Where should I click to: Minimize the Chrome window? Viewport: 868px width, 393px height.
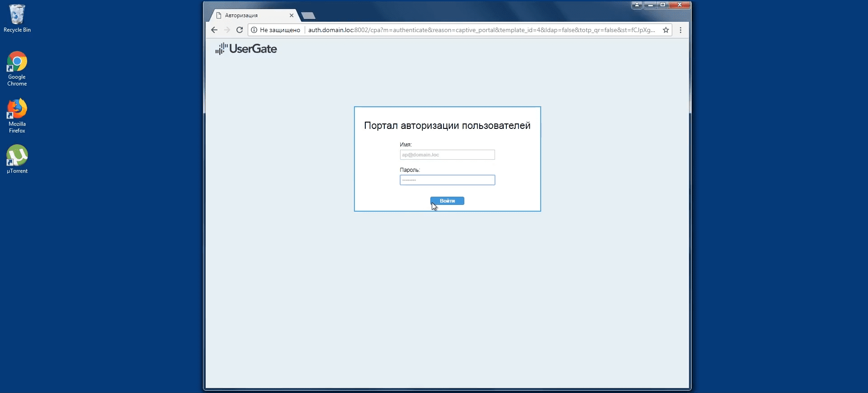[x=650, y=5]
